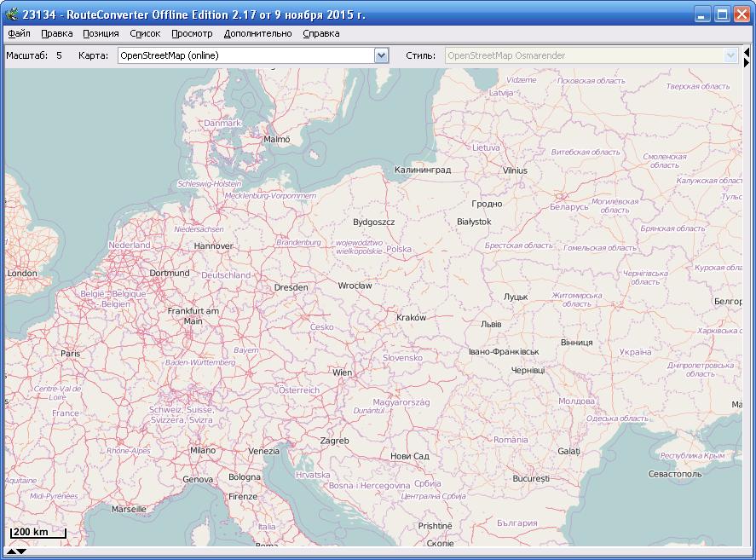Click the 200 km scale bar
Image resolution: width=756 pixels, height=560 pixels.
pyautogui.click(x=38, y=532)
